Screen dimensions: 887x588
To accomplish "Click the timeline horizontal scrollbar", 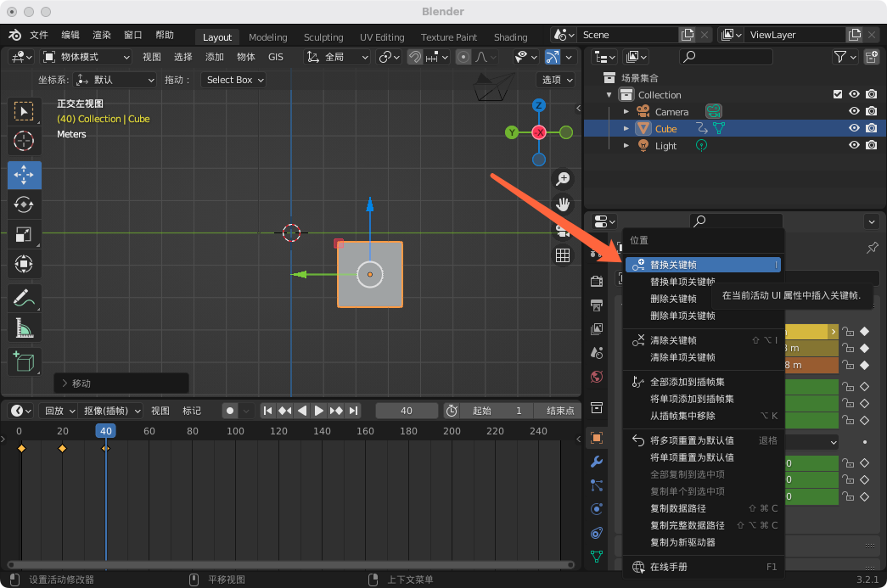I will [x=291, y=565].
